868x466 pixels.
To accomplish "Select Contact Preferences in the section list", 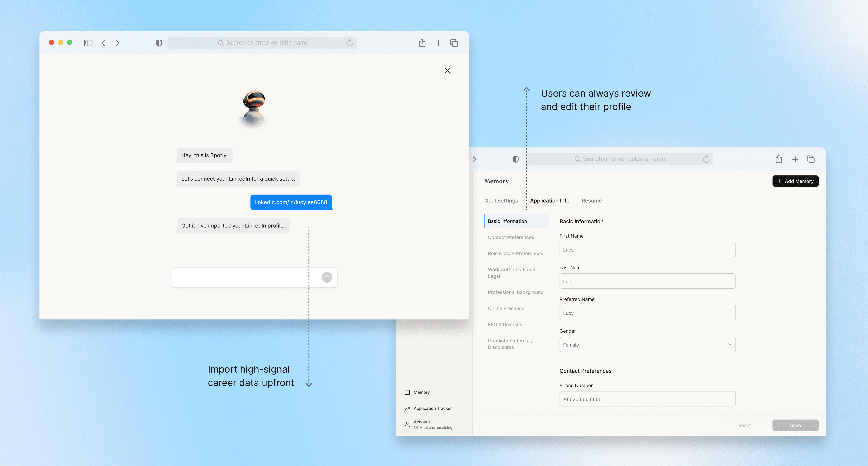I will pyautogui.click(x=511, y=237).
